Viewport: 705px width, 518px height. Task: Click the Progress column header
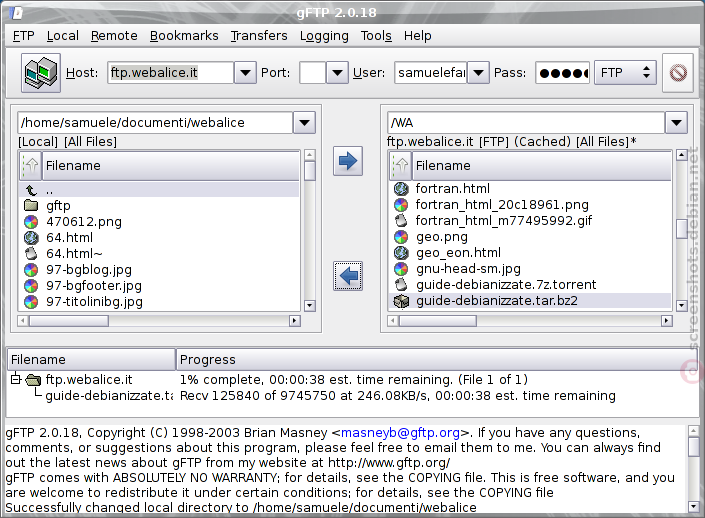[x=436, y=360]
